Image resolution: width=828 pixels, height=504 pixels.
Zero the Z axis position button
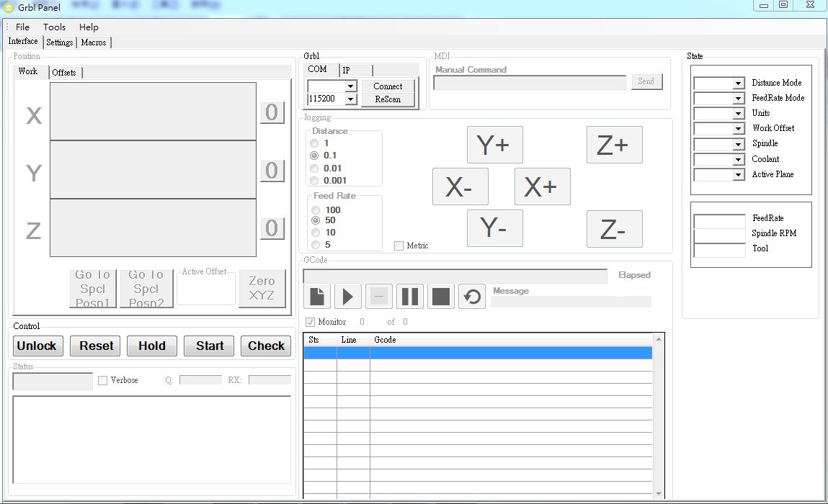click(272, 228)
